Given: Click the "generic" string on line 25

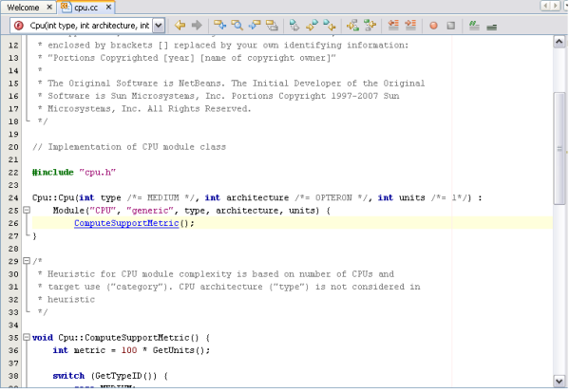Looking at the screenshot, I should coord(150,211).
